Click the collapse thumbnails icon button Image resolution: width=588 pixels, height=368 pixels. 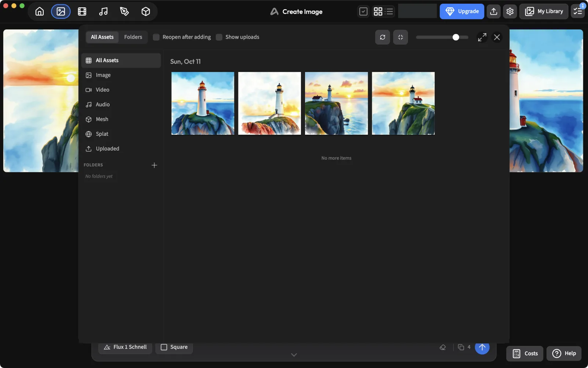(401, 37)
